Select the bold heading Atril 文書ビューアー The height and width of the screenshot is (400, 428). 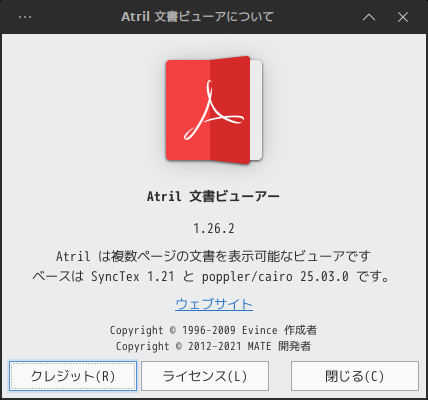[213, 196]
